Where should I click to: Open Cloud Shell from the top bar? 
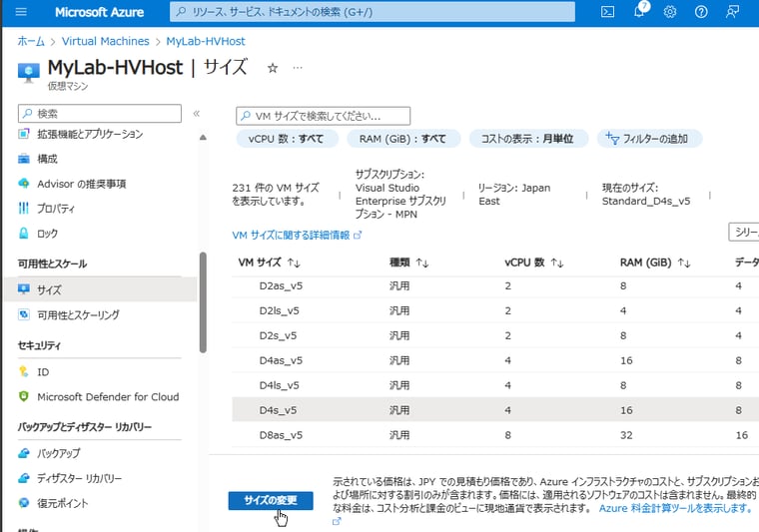607,12
